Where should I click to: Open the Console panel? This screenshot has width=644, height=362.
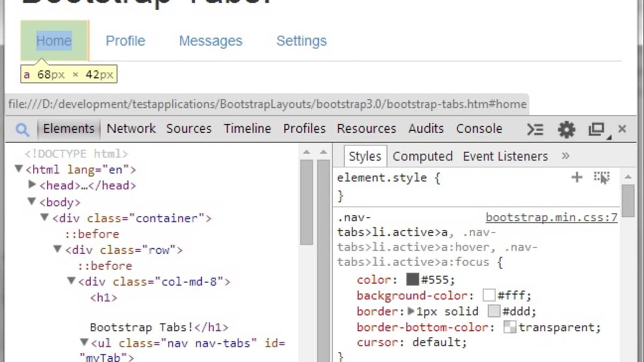click(x=479, y=129)
